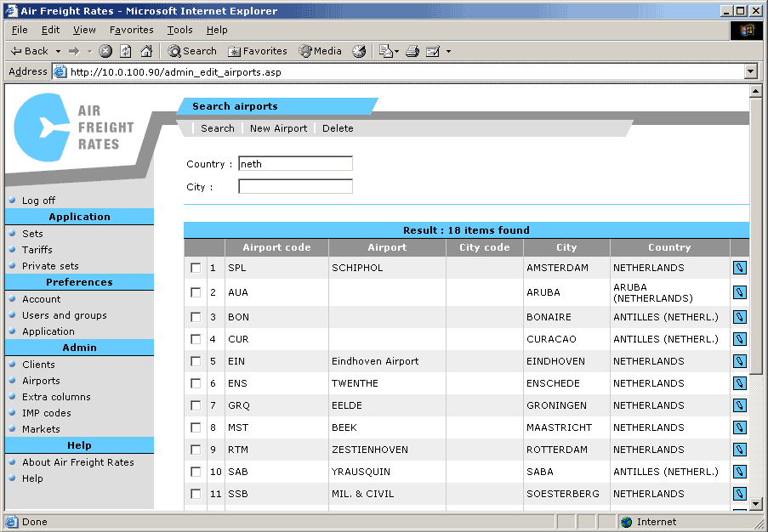Open Tariffs in the sidebar
The image size is (768, 532).
(x=37, y=250)
